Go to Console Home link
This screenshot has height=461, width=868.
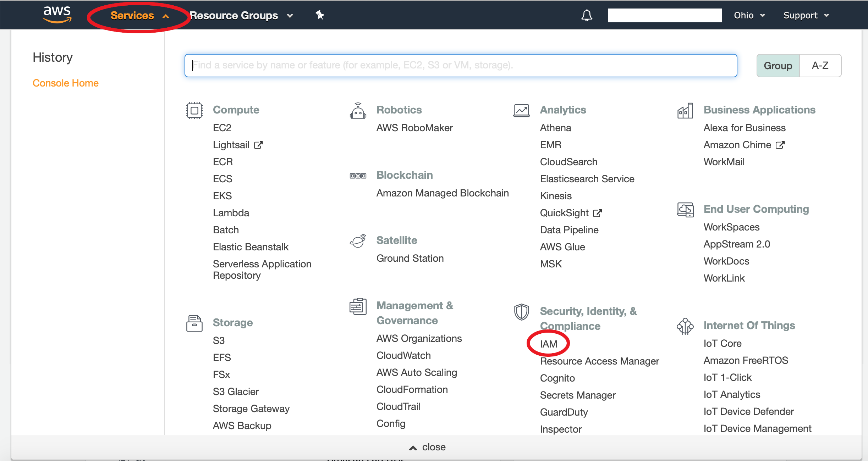[66, 83]
